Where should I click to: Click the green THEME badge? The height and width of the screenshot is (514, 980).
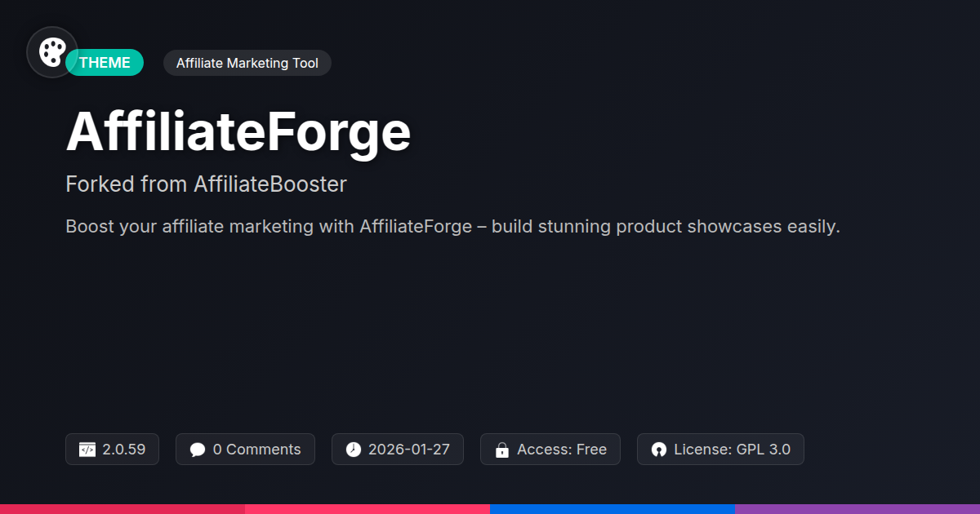coord(105,63)
